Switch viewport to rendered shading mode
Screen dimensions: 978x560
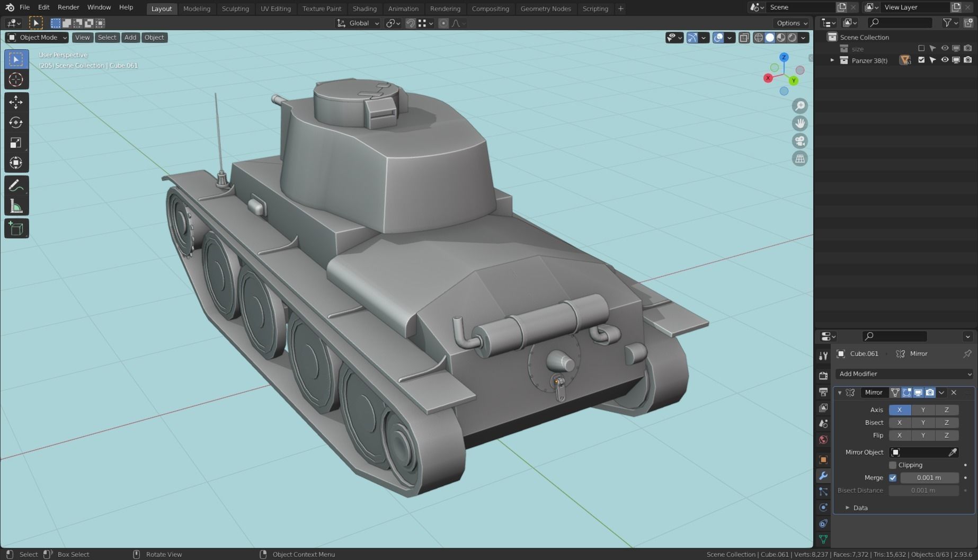click(x=792, y=38)
